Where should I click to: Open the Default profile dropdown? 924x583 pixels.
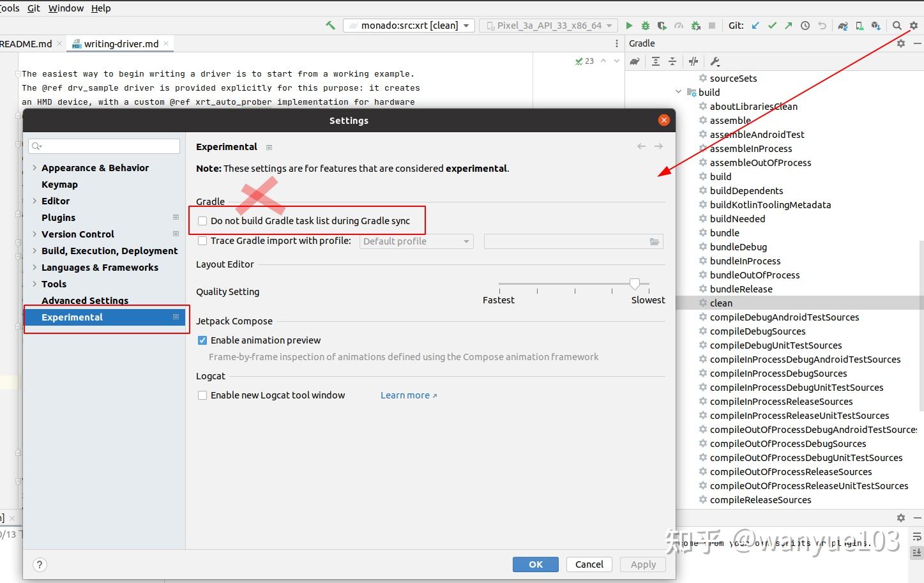tap(466, 241)
